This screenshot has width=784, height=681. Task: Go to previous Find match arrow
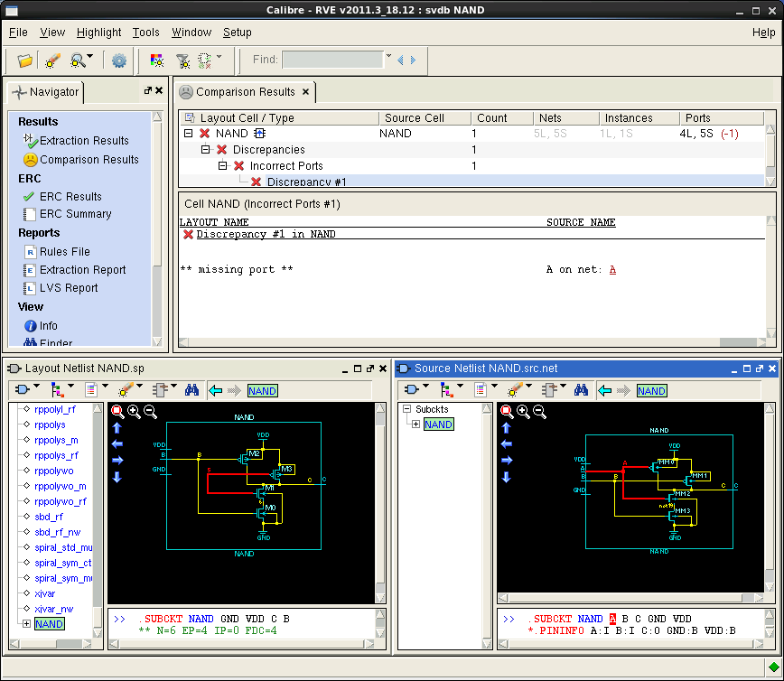(x=400, y=60)
